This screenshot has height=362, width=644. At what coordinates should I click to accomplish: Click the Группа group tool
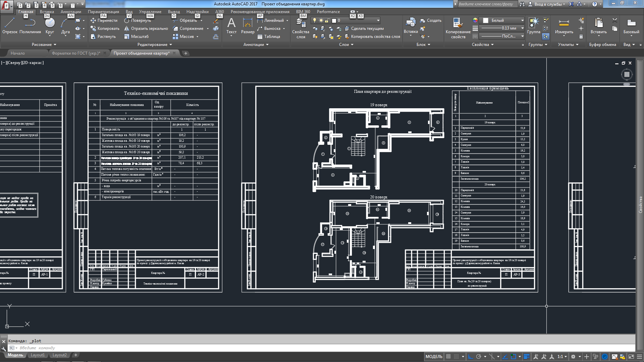[534, 26]
